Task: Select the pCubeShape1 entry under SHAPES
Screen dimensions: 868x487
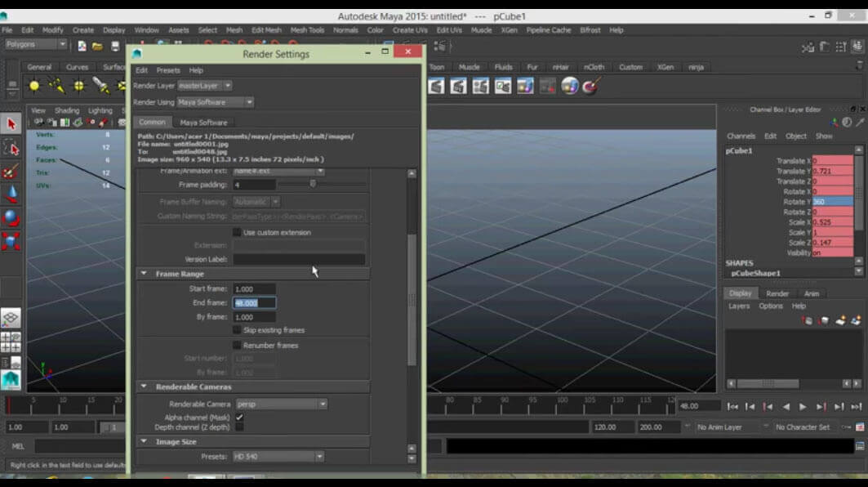Action: tap(755, 273)
